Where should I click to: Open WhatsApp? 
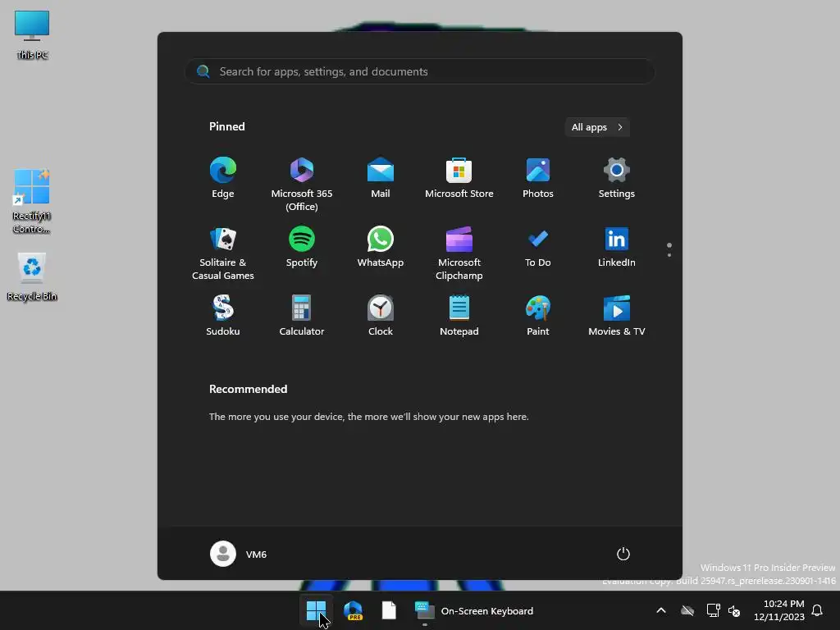(x=381, y=248)
